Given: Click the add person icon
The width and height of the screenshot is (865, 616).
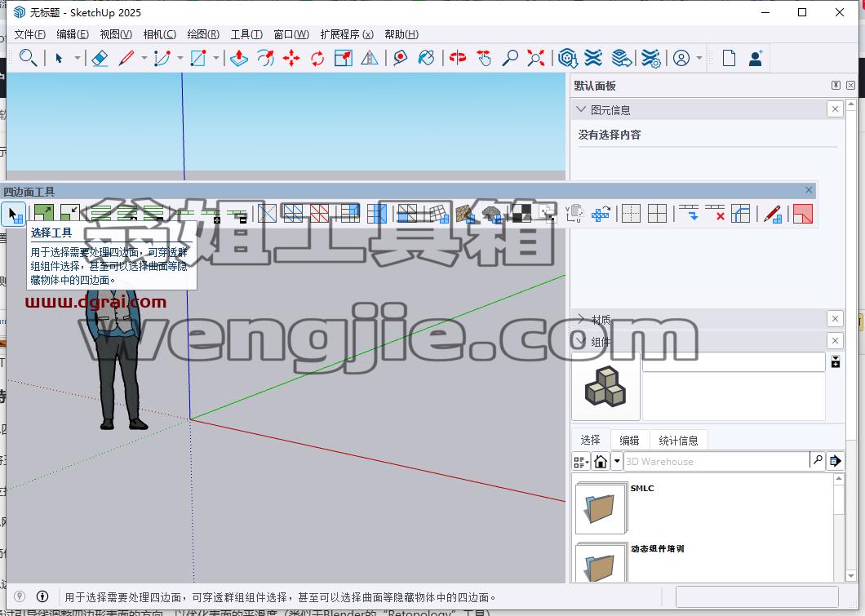Looking at the screenshot, I should pos(756,58).
